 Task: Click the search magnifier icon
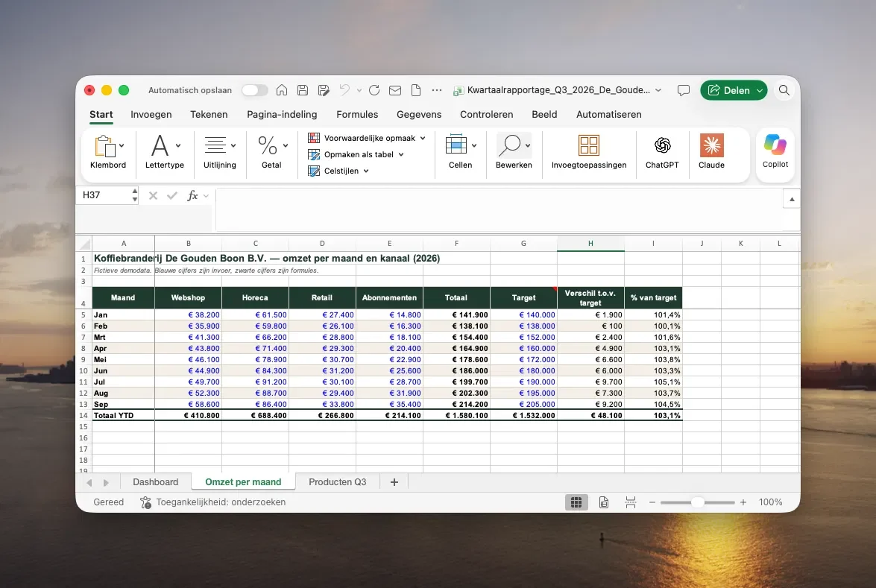tap(784, 90)
